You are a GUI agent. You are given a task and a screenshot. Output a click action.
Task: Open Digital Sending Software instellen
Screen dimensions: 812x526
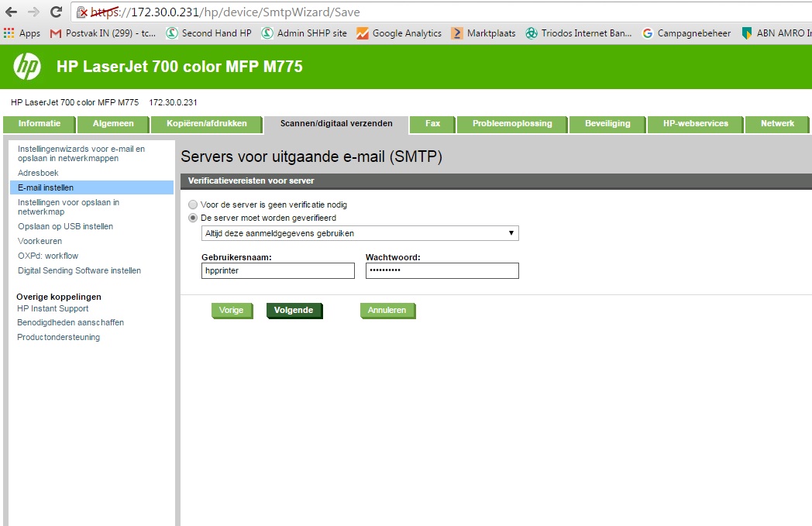79,271
